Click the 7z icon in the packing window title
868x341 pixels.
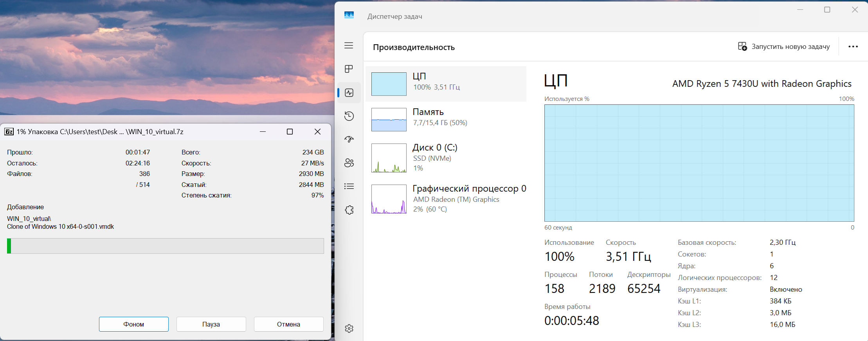click(9, 132)
